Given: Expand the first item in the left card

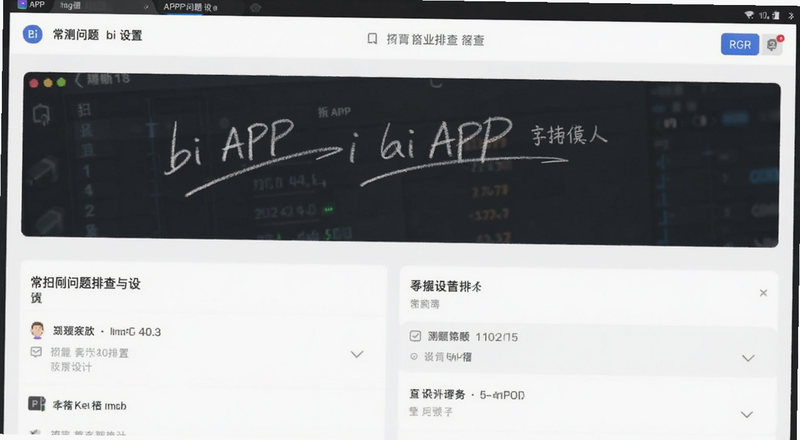Looking at the screenshot, I should 357,354.
